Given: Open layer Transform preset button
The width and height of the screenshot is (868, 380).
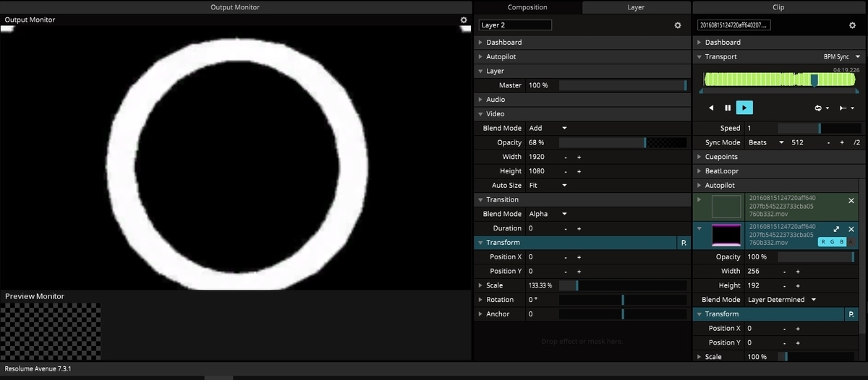Looking at the screenshot, I should click(684, 243).
